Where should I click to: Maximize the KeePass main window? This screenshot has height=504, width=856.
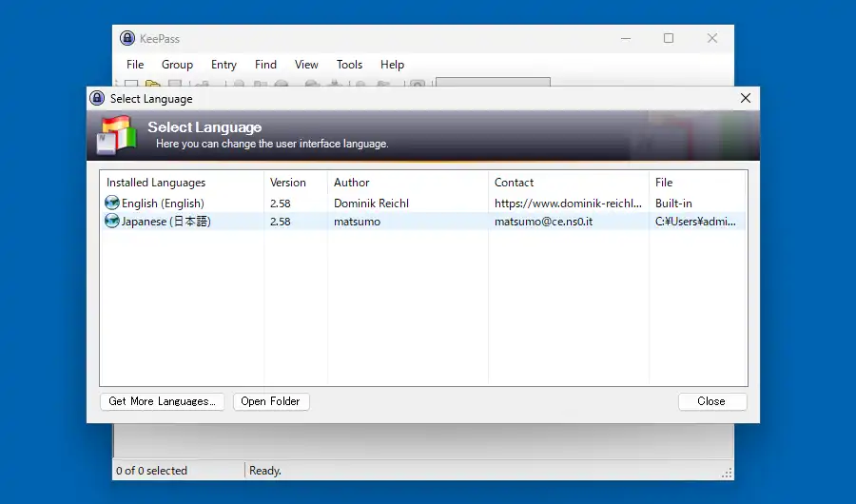669,38
